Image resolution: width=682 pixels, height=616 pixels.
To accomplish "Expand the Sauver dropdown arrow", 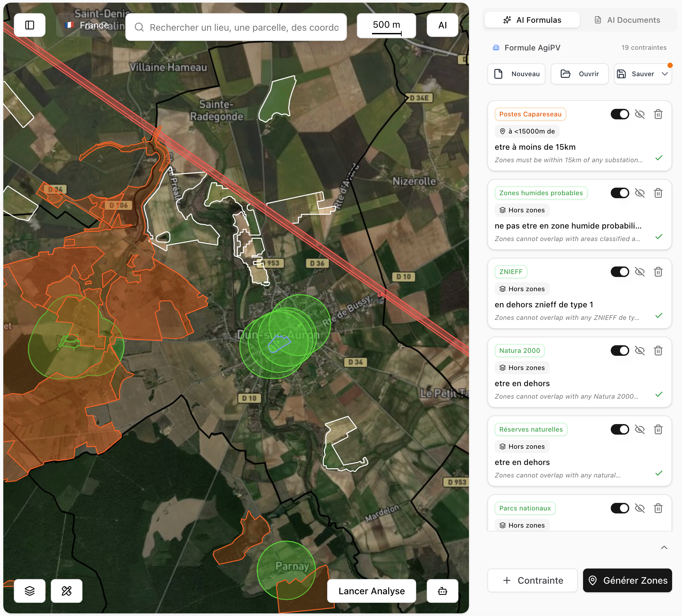I will click(x=665, y=74).
